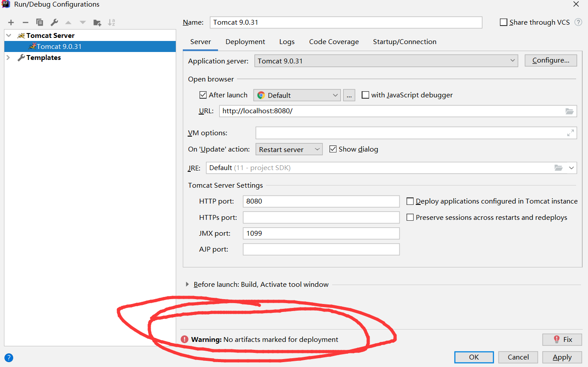
Task: Open the Application server dropdown
Action: pyautogui.click(x=512, y=60)
